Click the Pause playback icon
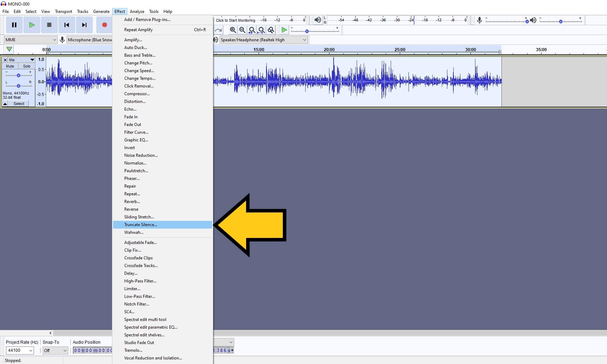Screen dimensions: 607x364 14,25
